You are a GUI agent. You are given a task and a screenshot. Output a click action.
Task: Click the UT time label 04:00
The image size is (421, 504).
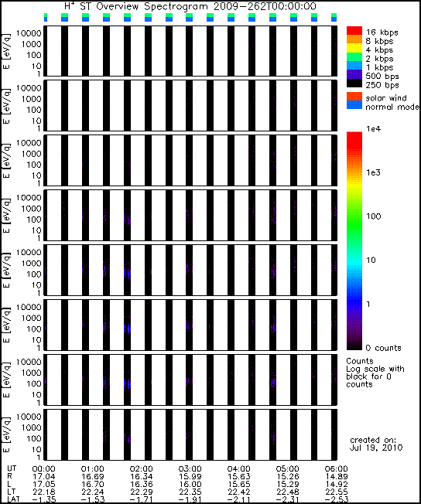(238, 469)
